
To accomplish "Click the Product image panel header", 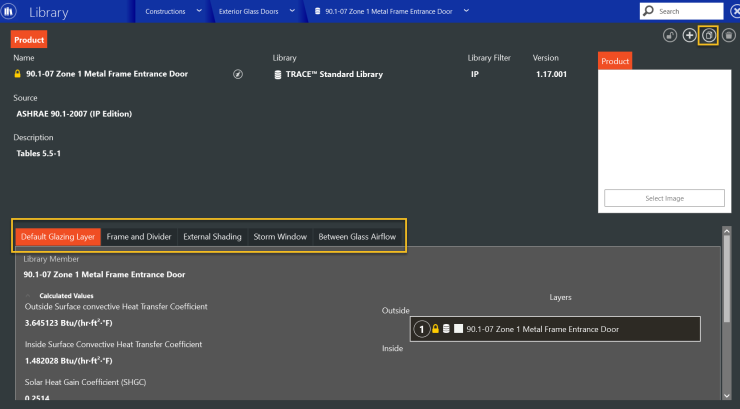I will point(615,61).
